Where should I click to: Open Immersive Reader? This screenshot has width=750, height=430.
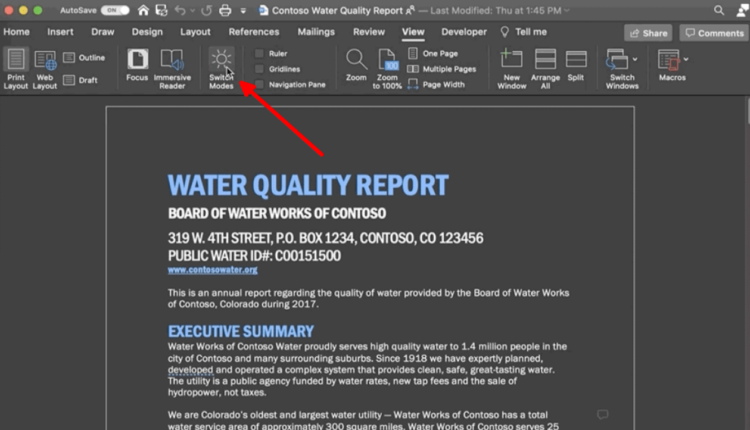tap(172, 69)
